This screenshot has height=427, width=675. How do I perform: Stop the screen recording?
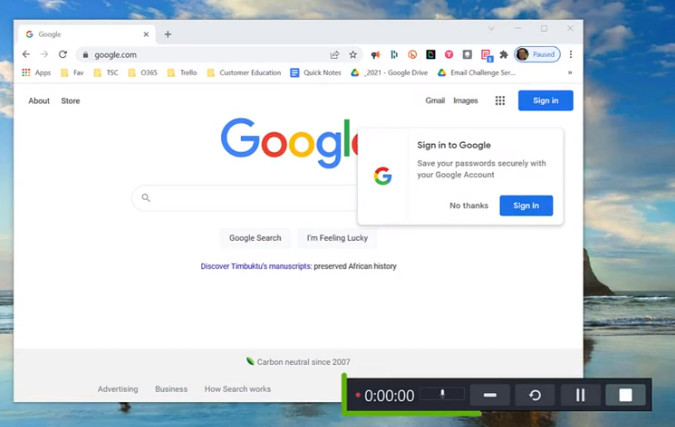(x=625, y=395)
